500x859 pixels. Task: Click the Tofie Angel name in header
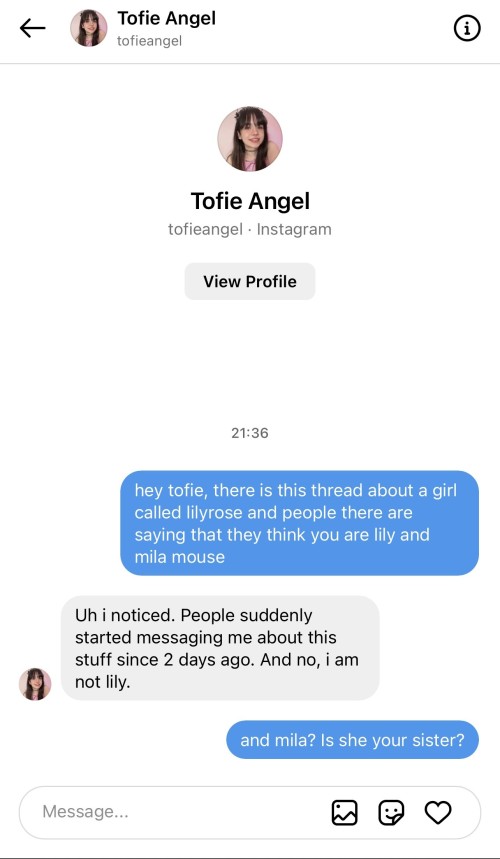pyautogui.click(x=166, y=18)
